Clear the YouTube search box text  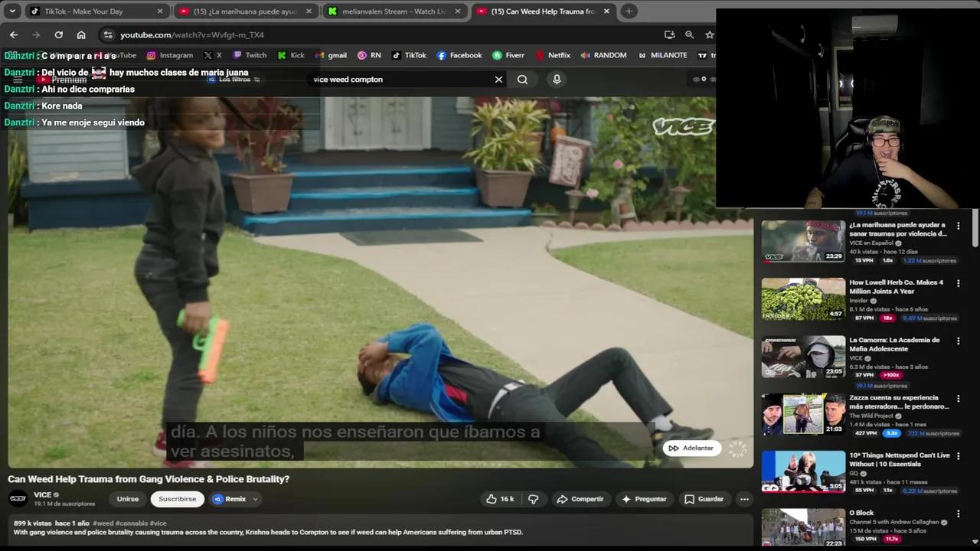click(498, 79)
